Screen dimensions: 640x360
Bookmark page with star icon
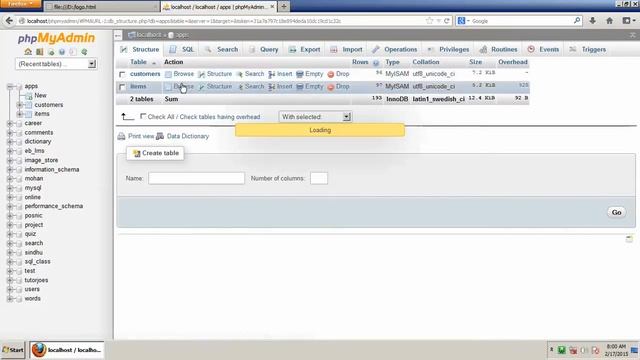tap(429, 21)
